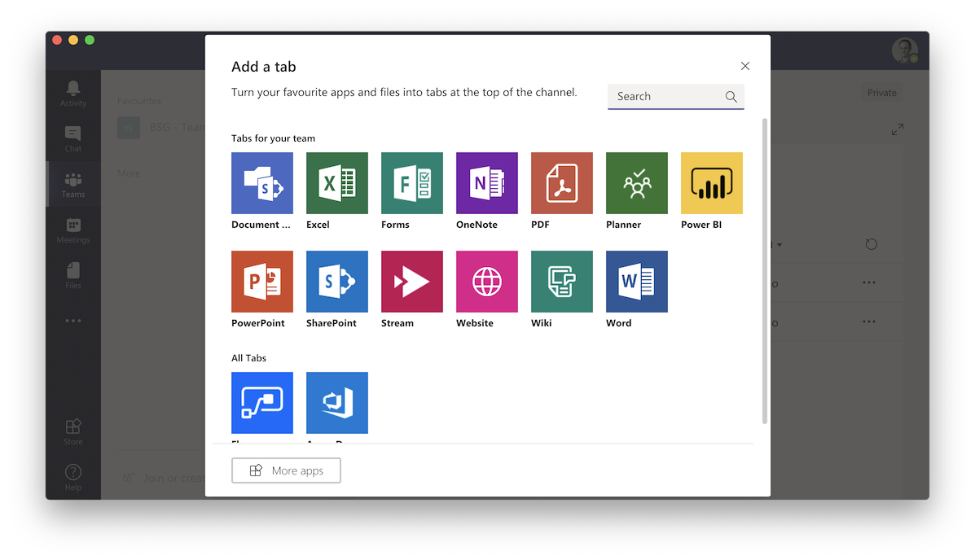Screen dimensions: 975x560
Task: Open the profile avatar menu
Action: [905, 50]
